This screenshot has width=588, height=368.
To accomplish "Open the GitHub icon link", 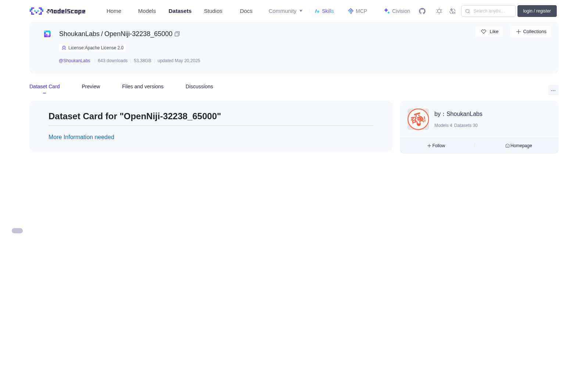I will pos(422,11).
